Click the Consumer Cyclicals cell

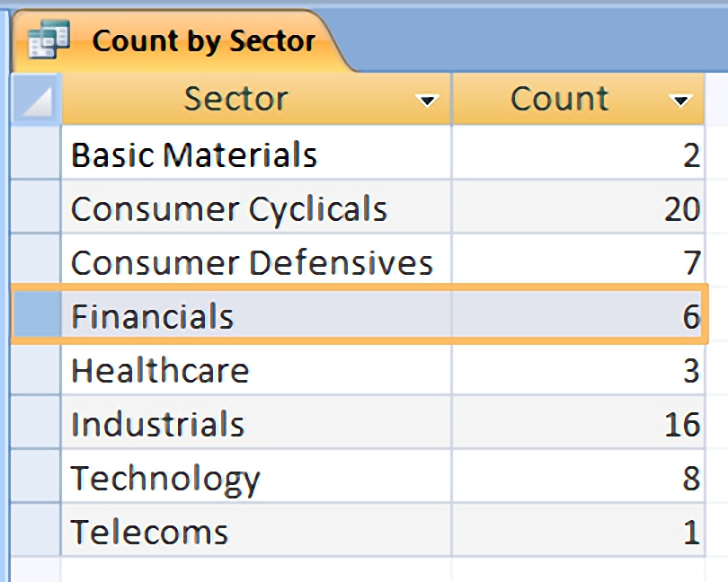256,207
